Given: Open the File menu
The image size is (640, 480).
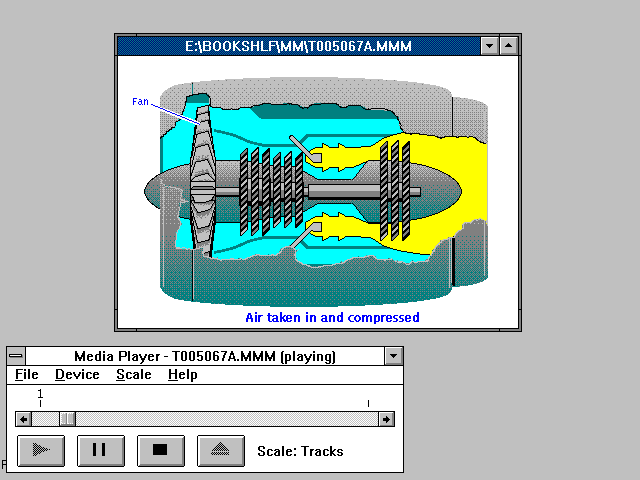Looking at the screenshot, I should (x=27, y=375).
